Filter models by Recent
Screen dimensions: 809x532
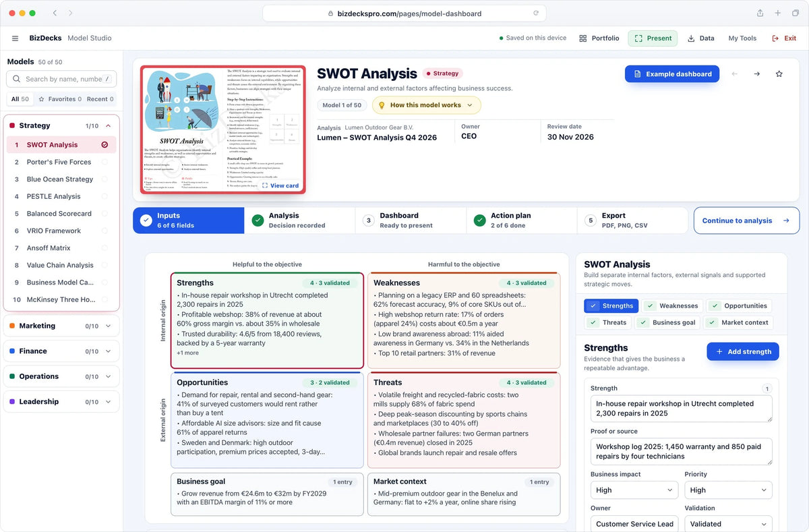100,99
